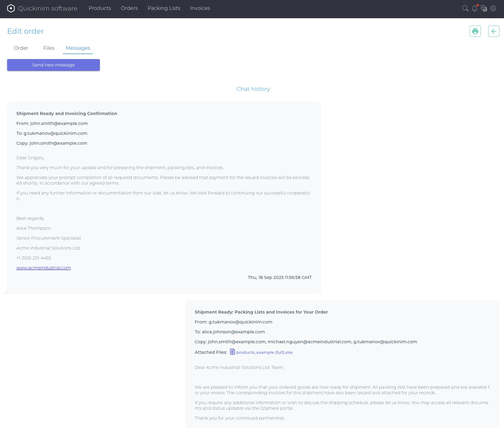The height and width of the screenshot is (428, 504).
Task: Download the products_example (full).xlsx attachment
Action: tap(264, 352)
